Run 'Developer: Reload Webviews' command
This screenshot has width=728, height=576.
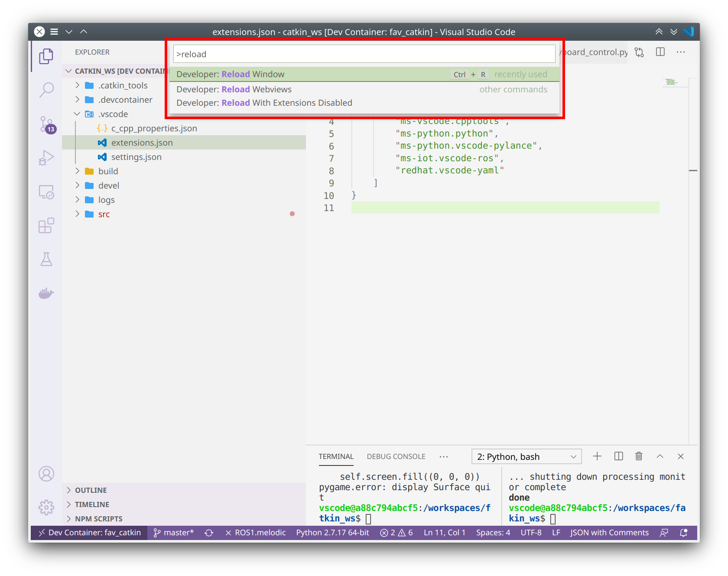(x=364, y=89)
